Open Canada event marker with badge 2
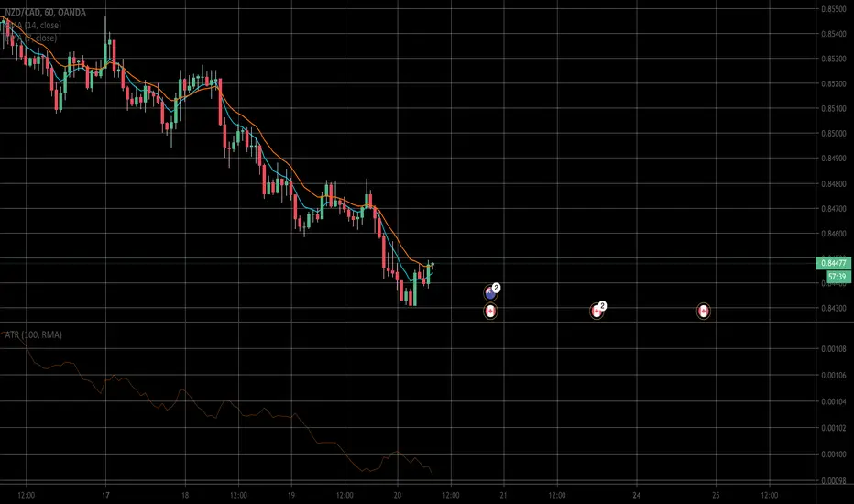 597,312
